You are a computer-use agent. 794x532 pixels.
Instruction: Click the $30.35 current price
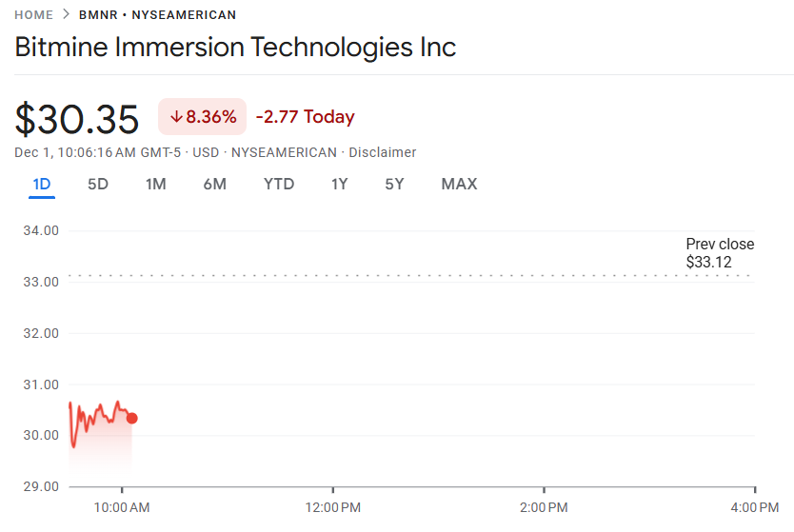tap(77, 118)
